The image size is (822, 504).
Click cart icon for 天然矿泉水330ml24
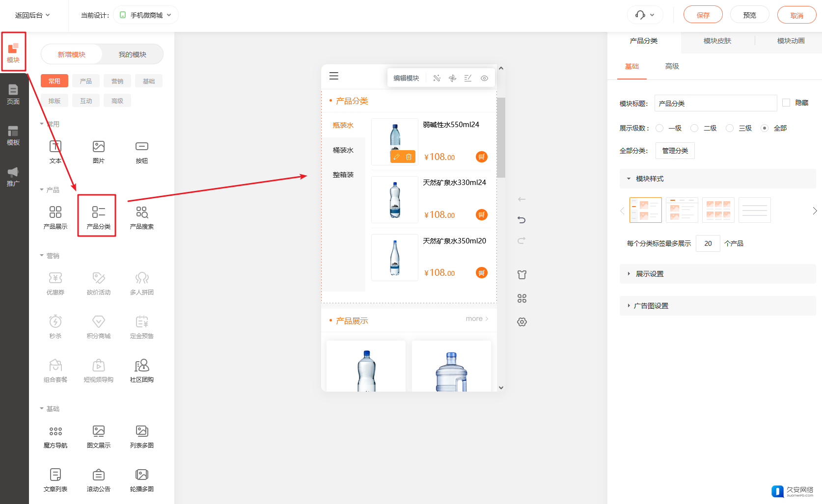[x=482, y=214]
